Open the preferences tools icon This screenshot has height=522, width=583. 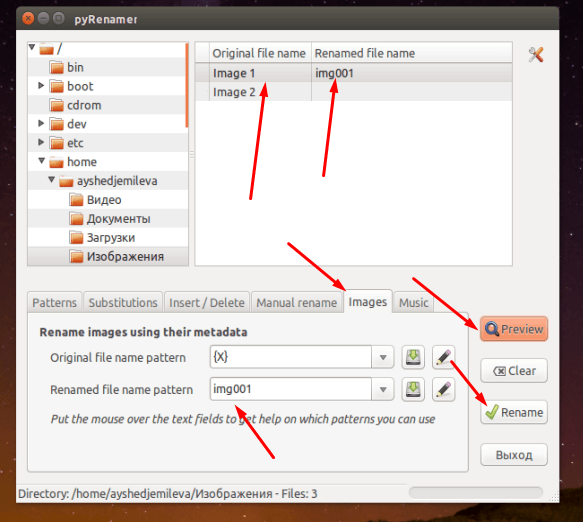536,55
